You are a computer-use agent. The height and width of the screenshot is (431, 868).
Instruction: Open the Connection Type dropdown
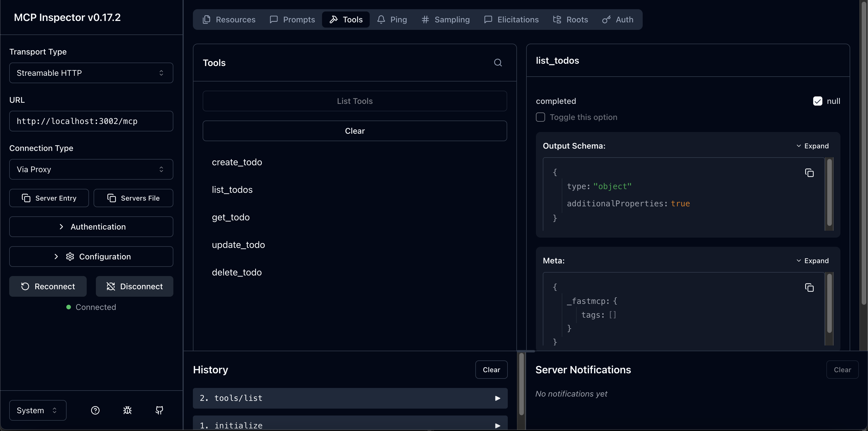91,169
